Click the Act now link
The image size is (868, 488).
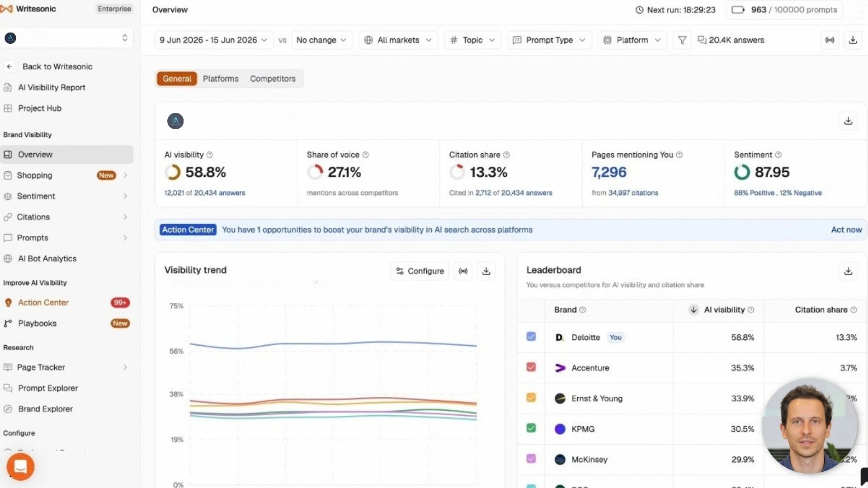[x=846, y=230]
